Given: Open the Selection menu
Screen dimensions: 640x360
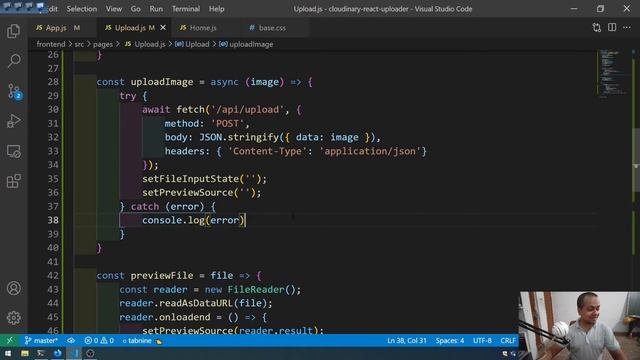Looking at the screenshot, I should coord(82,9).
